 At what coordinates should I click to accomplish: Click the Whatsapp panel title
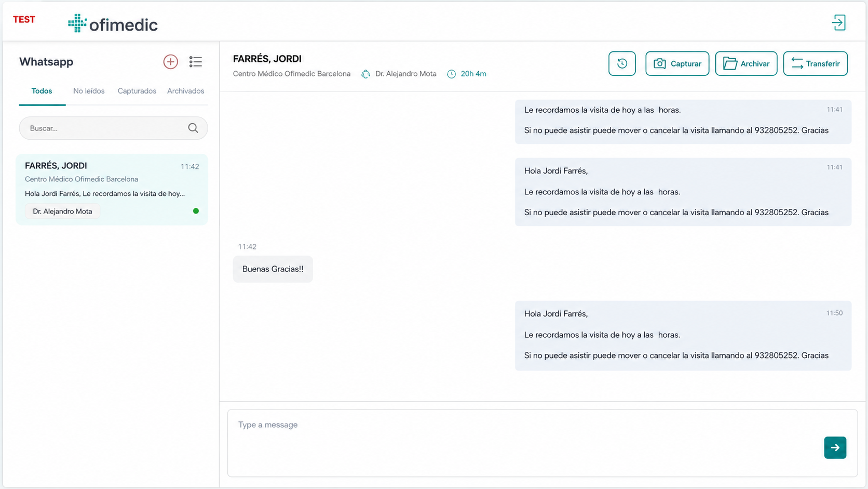(x=46, y=62)
